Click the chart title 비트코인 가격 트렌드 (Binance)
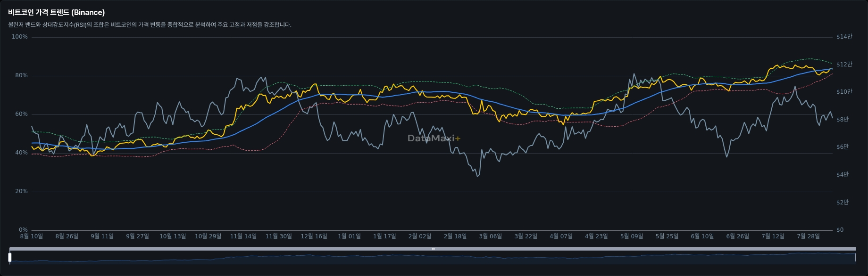 click(x=57, y=12)
